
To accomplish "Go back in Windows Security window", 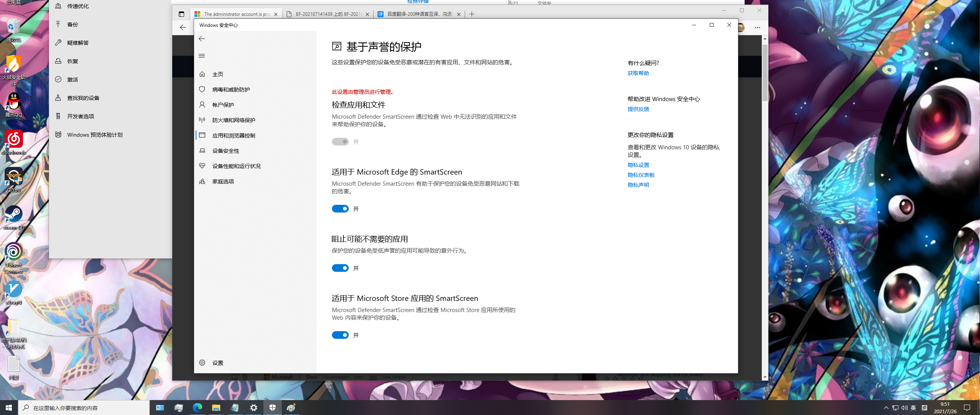I will click(x=202, y=39).
